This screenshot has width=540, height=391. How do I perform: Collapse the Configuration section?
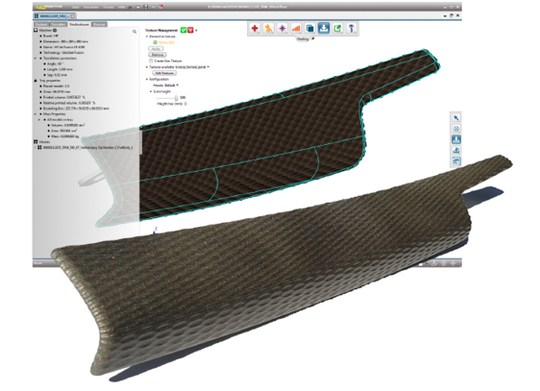click(x=147, y=79)
